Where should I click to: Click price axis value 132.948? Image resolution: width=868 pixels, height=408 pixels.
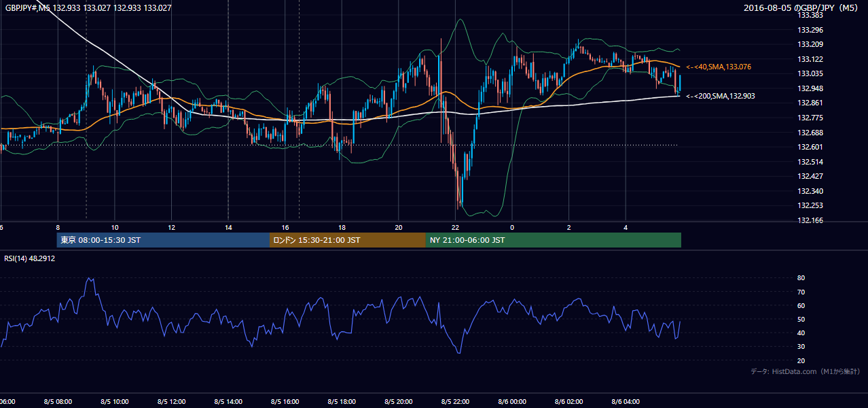(810, 88)
